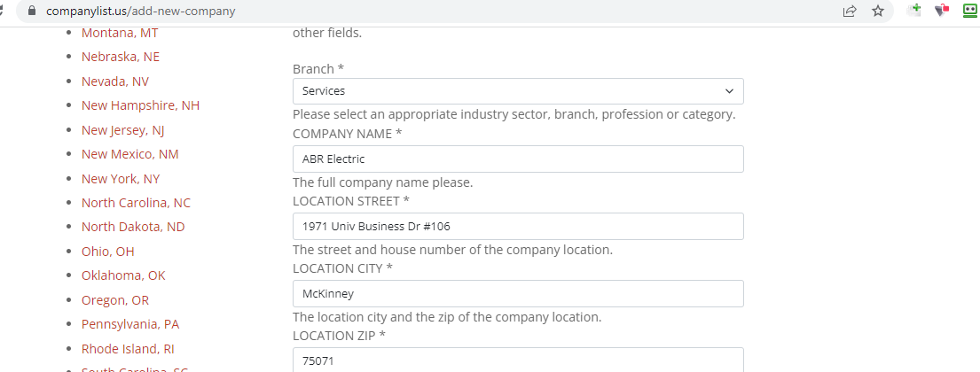980x372 pixels.
Task: Go to the Pennsylvania, PA link
Action: [130, 324]
